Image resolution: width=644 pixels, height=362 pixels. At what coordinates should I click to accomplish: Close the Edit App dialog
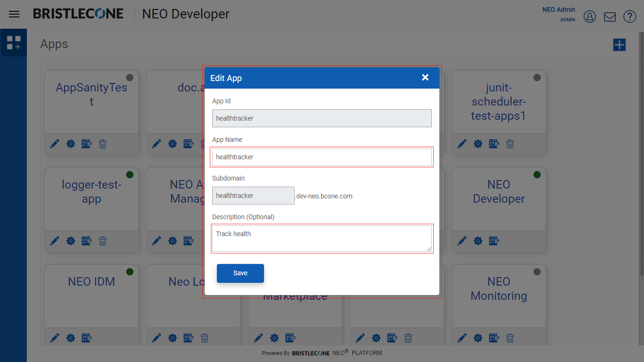pos(425,77)
